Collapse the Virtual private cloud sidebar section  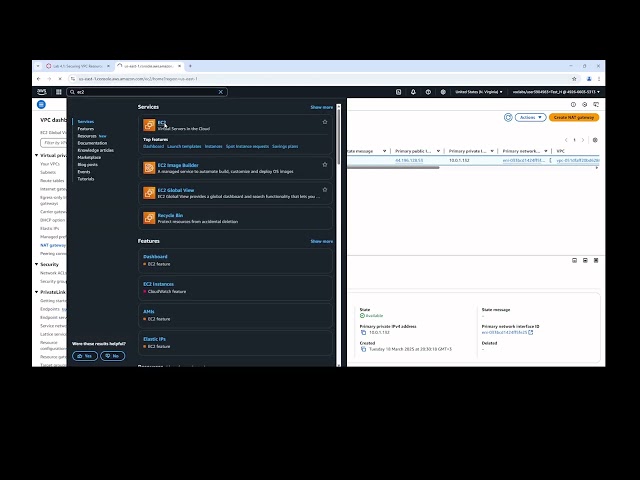(37, 156)
